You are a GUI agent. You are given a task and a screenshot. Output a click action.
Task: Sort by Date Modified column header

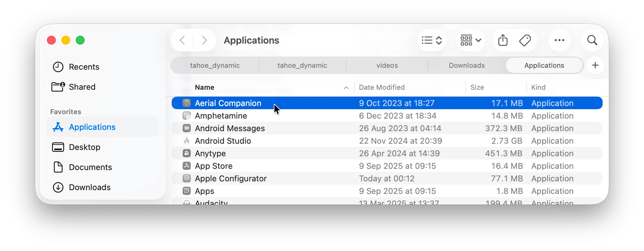click(382, 88)
